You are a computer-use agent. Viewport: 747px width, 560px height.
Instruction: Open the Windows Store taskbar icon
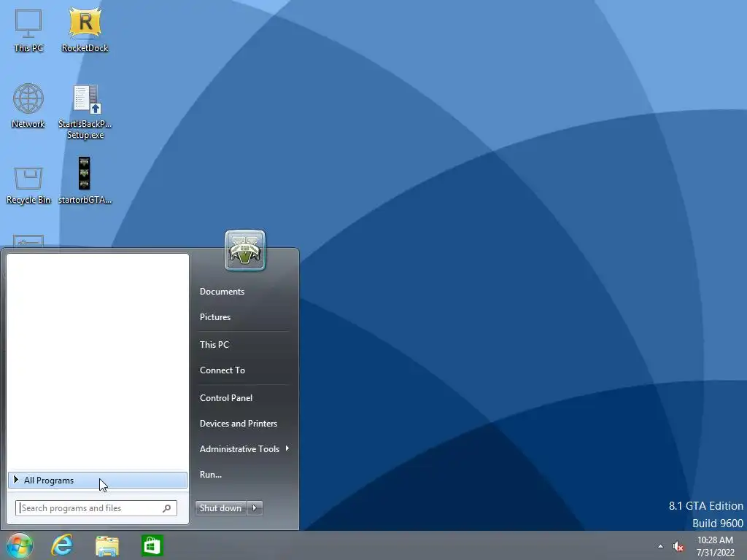(152, 545)
